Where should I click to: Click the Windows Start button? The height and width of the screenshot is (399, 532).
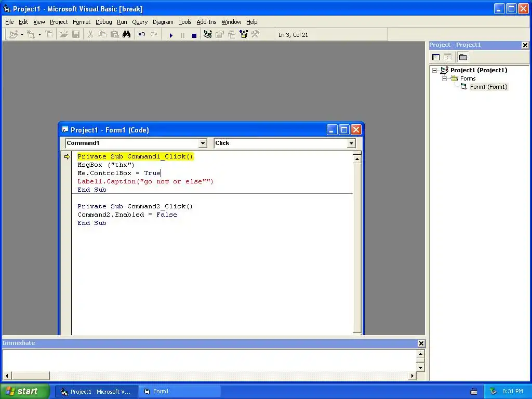click(24, 391)
